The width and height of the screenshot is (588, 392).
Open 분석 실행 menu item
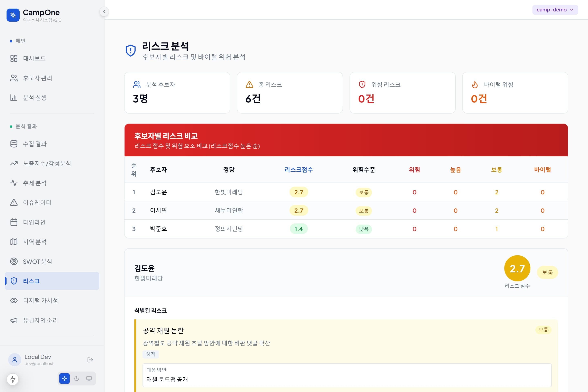[x=52, y=98]
